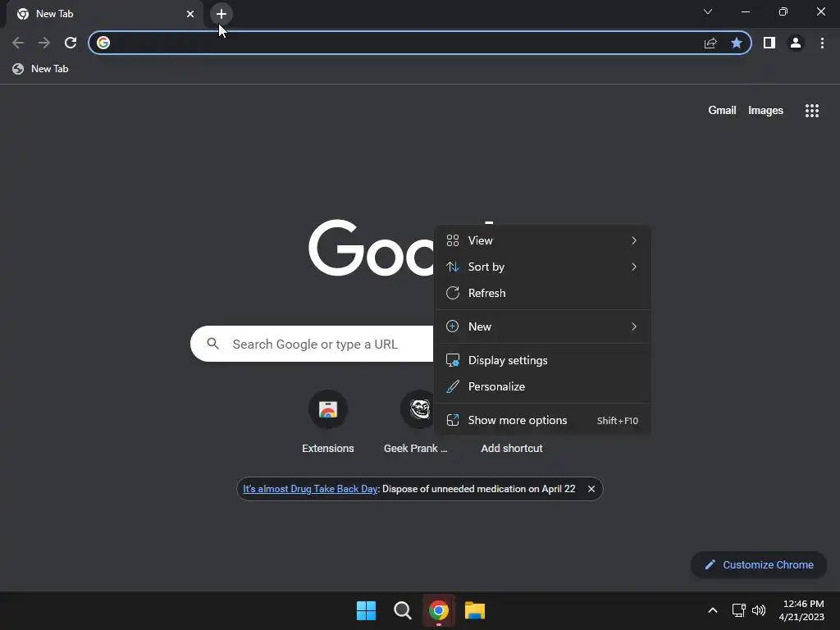Focus the address bar field
Screen dimensions: 840x630
[419, 43]
